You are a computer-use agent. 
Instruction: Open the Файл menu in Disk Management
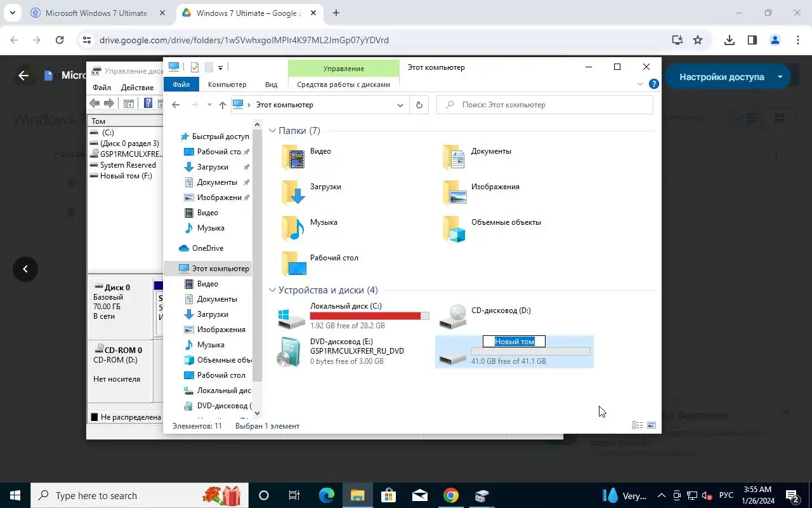coord(101,88)
